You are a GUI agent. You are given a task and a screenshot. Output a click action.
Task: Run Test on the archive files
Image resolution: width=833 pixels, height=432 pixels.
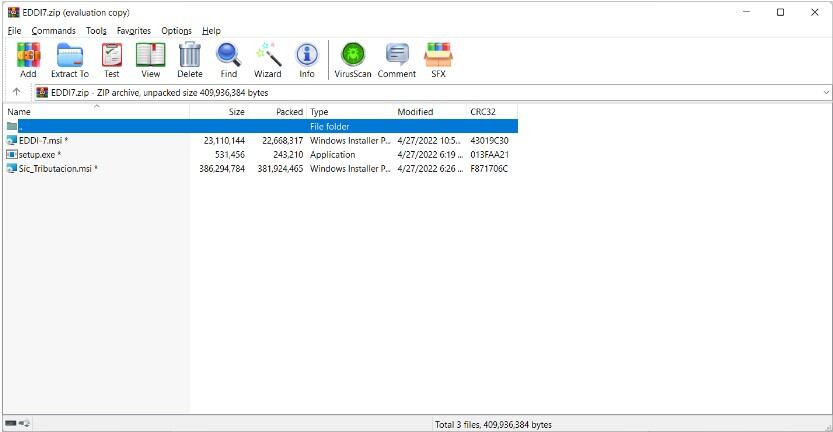[111, 60]
